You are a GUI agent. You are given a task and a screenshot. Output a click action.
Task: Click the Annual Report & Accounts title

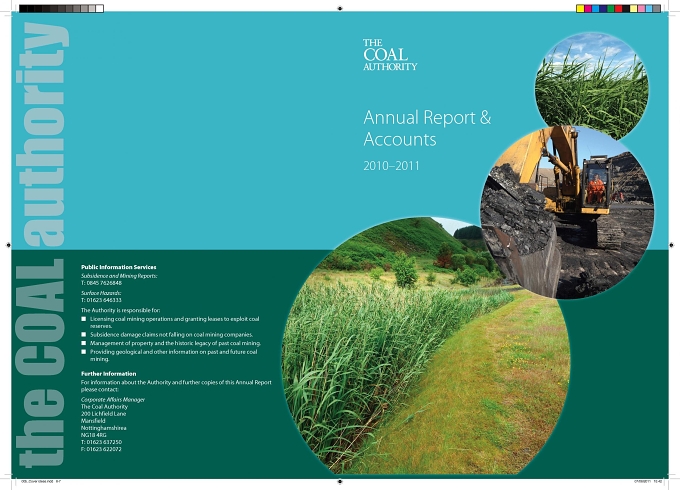[427, 128]
